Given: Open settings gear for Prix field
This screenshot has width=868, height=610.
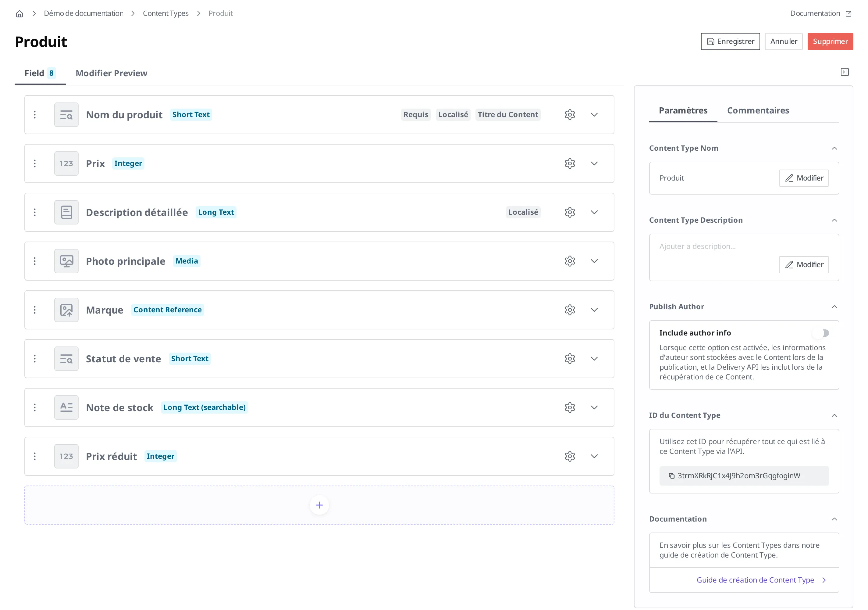Looking at the screenshot, I should click(x=570, y=163).
